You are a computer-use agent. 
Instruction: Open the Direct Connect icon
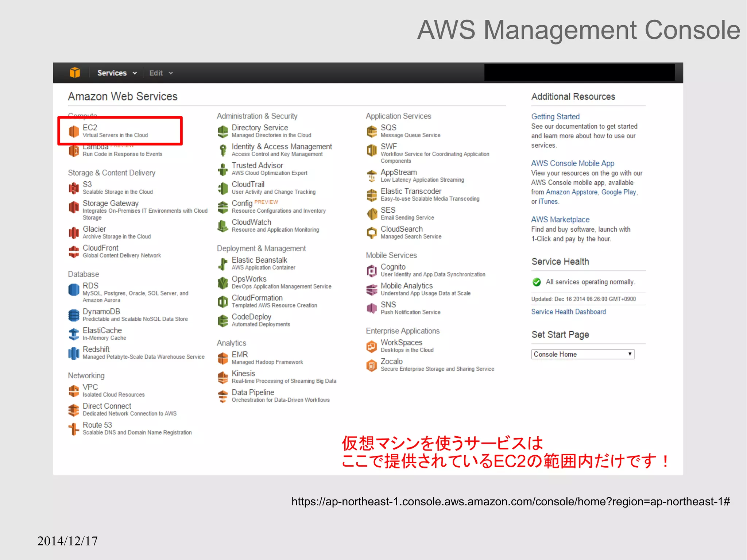click(x=74, y=410)
